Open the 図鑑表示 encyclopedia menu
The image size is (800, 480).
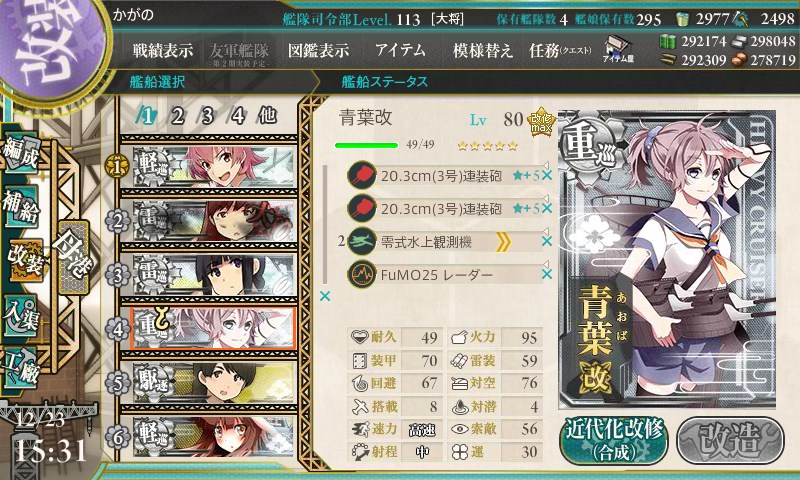[x=318, y=50]
